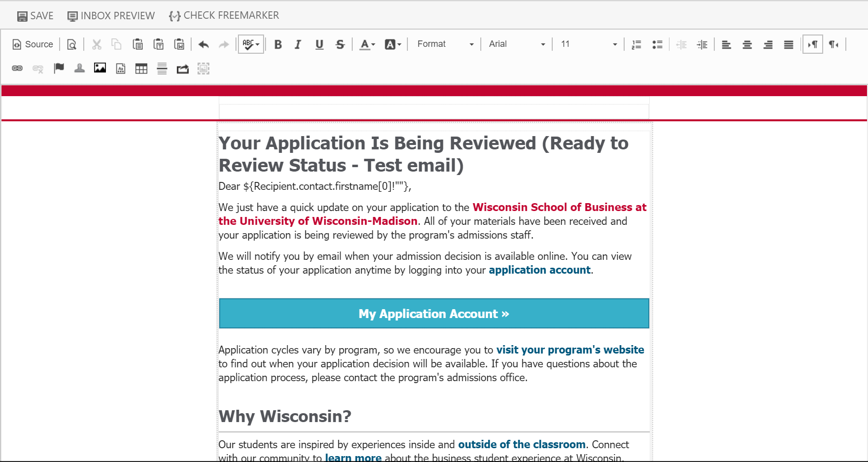Viewport: 868px width, 462px height.
Task: Increase indent of the paragraph
Action: click(702, 44)
